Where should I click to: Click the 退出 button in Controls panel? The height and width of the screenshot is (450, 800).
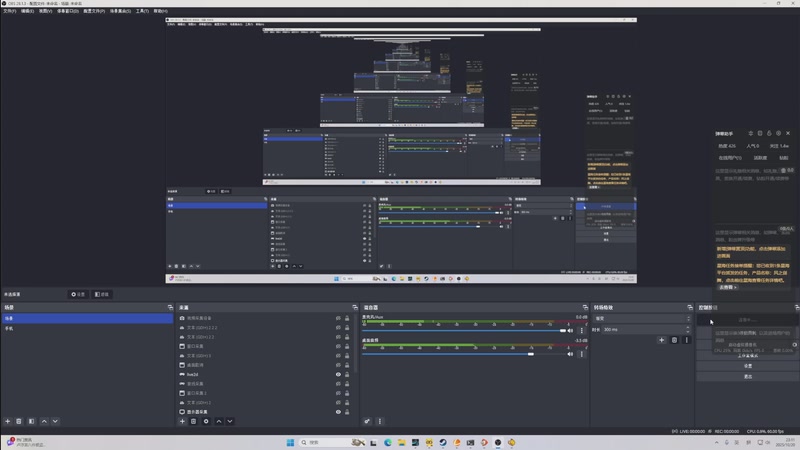coord(747,377)
